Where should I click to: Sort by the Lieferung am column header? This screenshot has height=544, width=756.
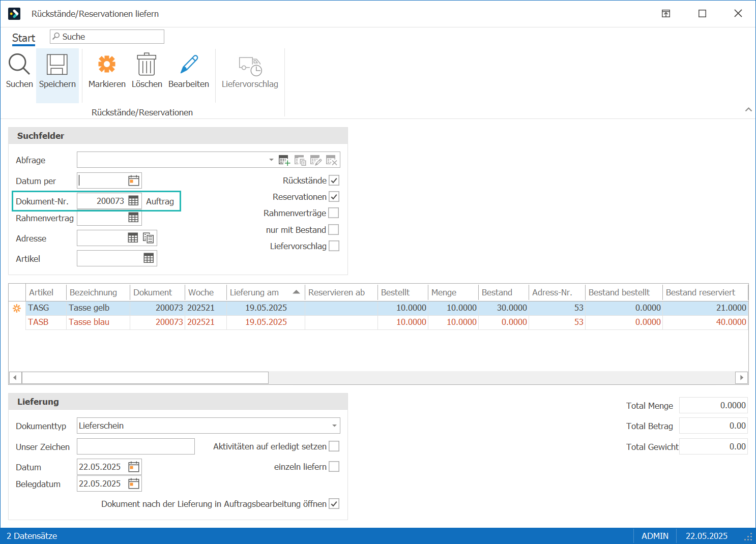[266, 292]
